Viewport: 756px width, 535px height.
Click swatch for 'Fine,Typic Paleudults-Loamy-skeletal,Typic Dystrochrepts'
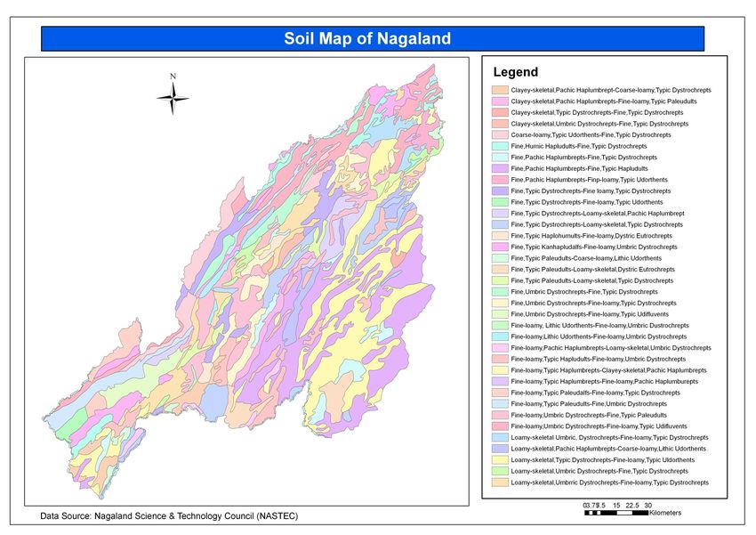pos(500,280)
